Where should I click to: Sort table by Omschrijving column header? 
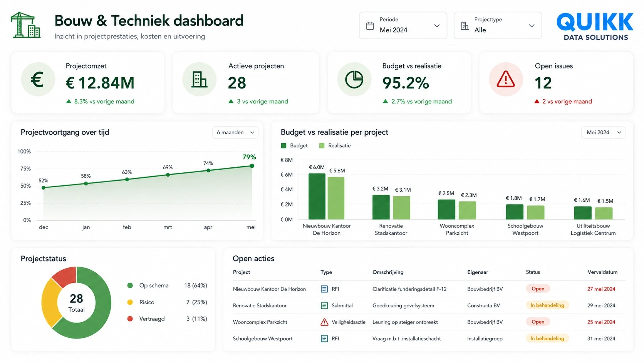388,272
